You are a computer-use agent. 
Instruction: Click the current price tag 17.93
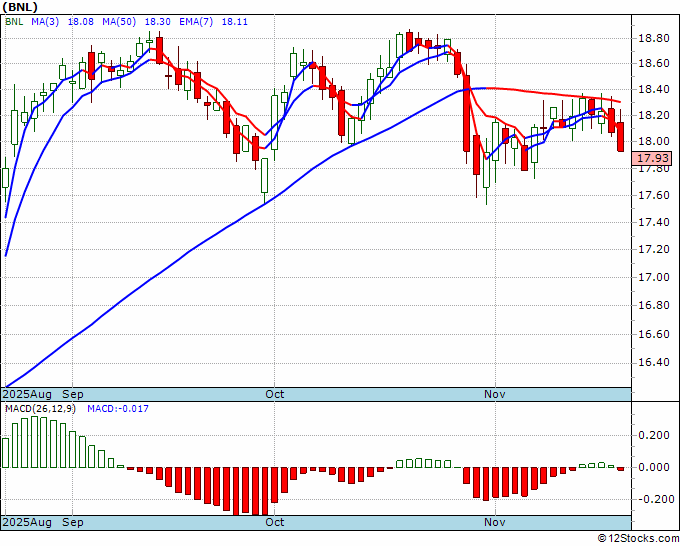point(652,158)
